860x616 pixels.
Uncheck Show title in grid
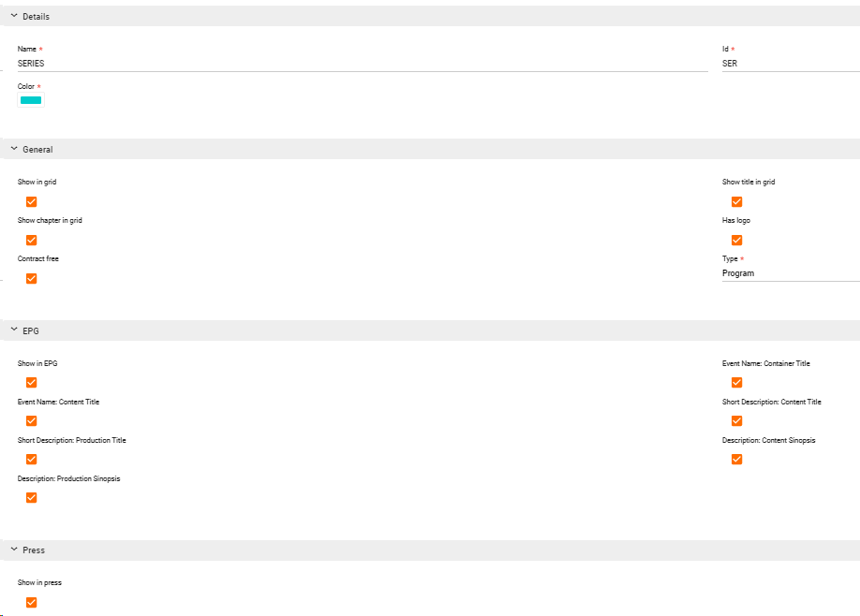point(736,201)
